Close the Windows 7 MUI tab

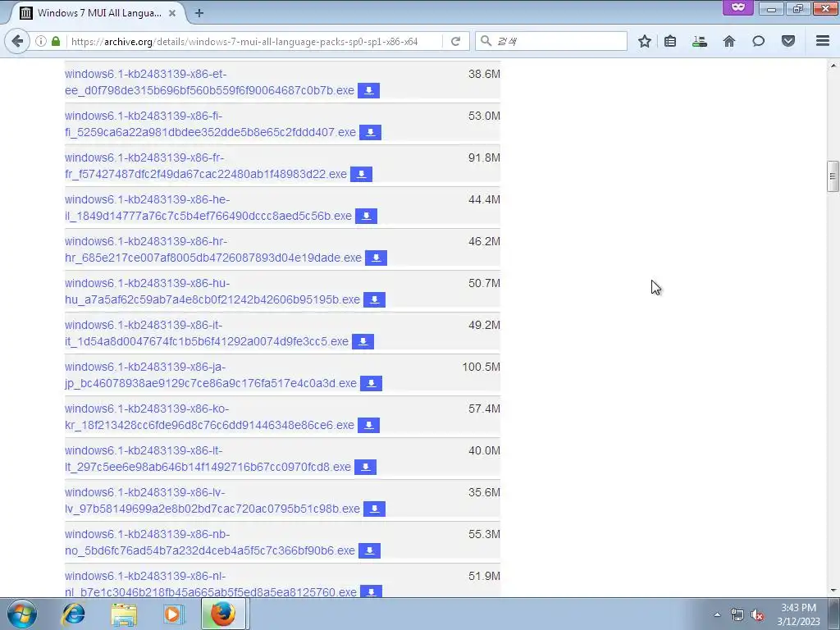pos(172,13)
